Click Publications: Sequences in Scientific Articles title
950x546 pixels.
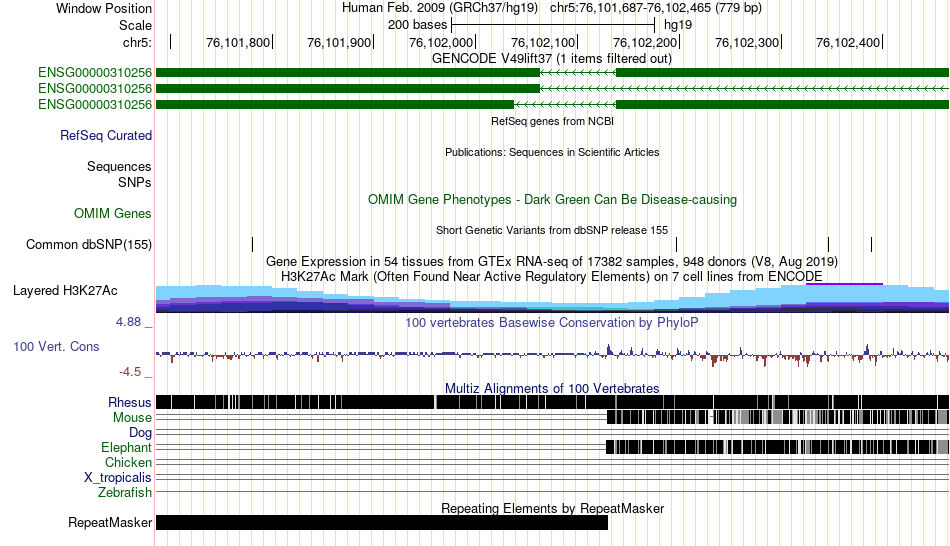(x=552, y=152)
